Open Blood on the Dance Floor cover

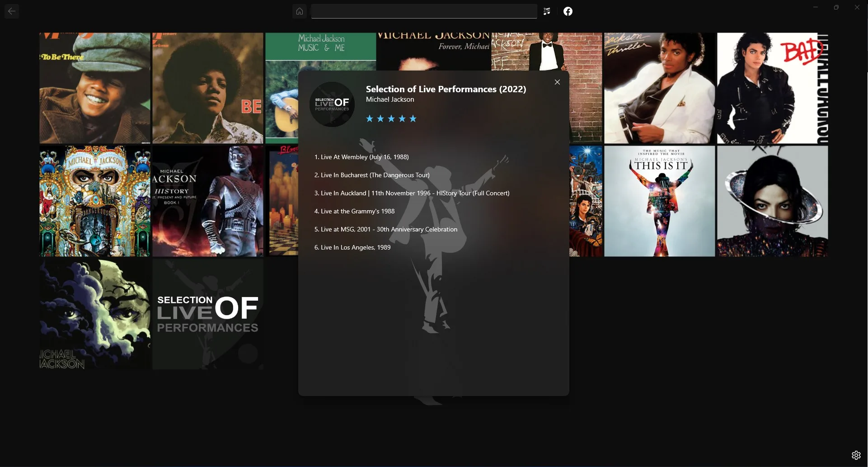pos(282,201)
